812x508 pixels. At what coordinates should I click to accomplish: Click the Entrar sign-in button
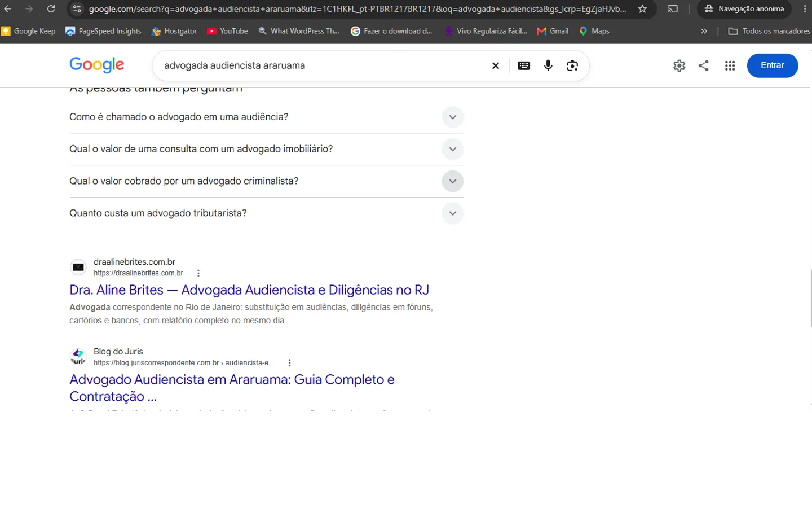click(773, 65)
